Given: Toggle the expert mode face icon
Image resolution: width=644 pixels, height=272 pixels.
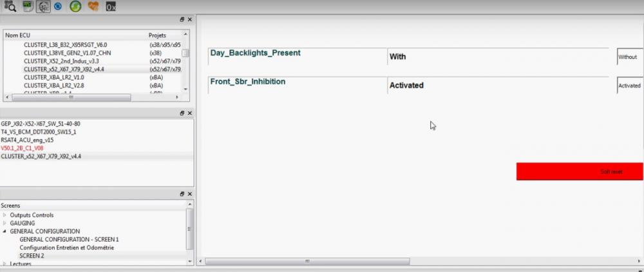Looking at the screenshot, I should pyautogui.click(x=43, y=6).
